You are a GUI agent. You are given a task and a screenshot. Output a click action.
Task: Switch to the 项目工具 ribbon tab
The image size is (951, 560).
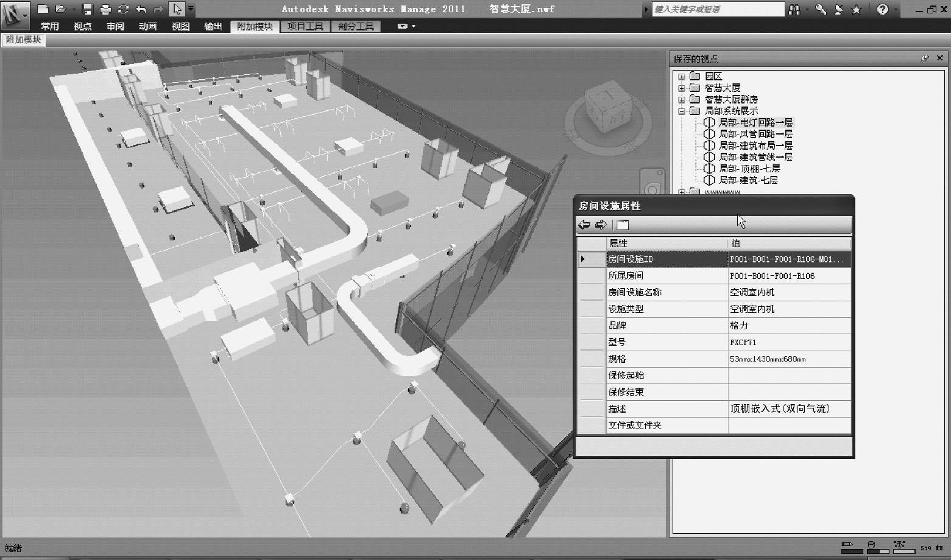pos(305,27)
